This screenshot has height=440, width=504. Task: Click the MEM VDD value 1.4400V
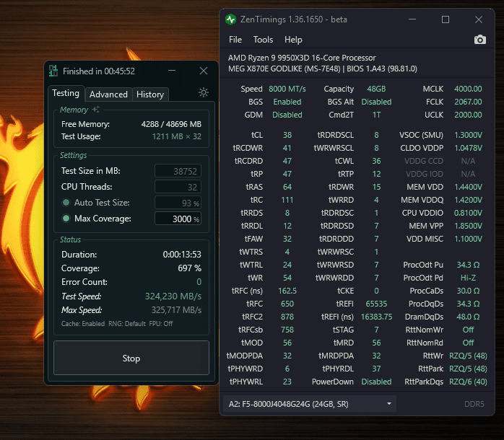[468, 187]
